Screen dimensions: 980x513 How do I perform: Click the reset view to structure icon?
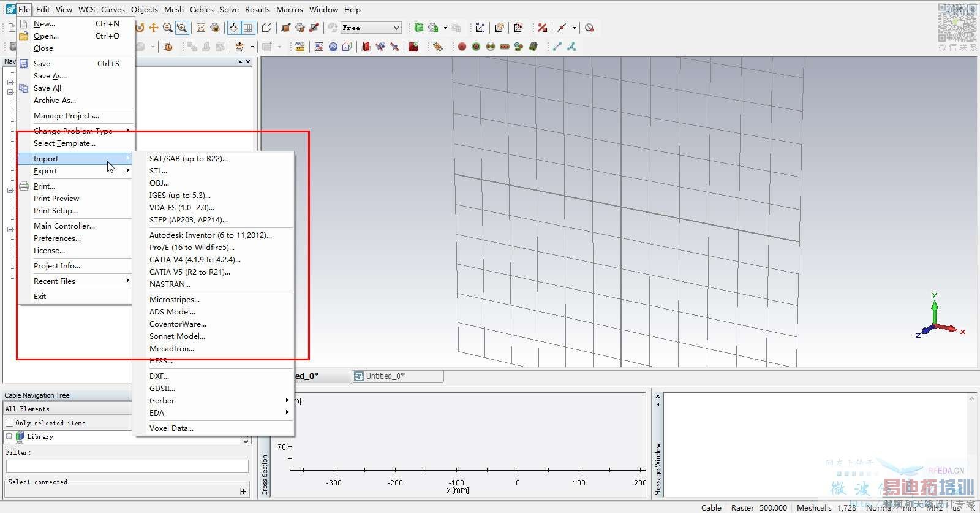point(201,28)
